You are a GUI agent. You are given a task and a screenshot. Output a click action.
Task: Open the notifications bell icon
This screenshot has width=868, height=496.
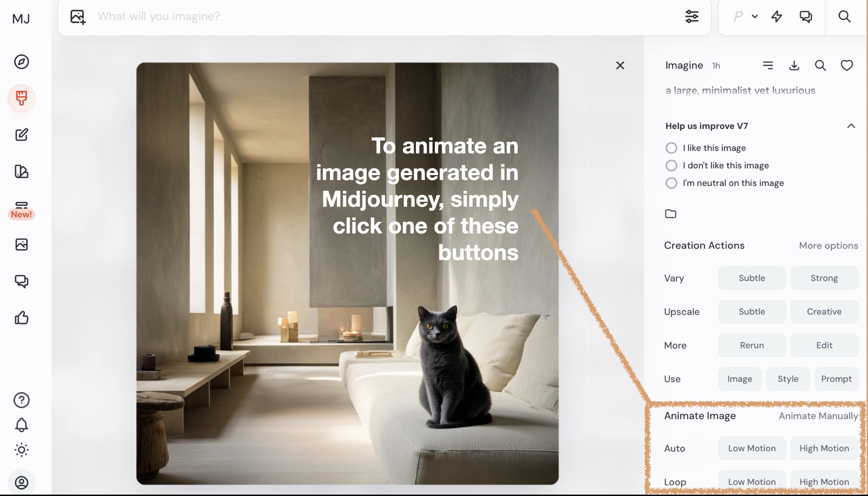[21, 425]
